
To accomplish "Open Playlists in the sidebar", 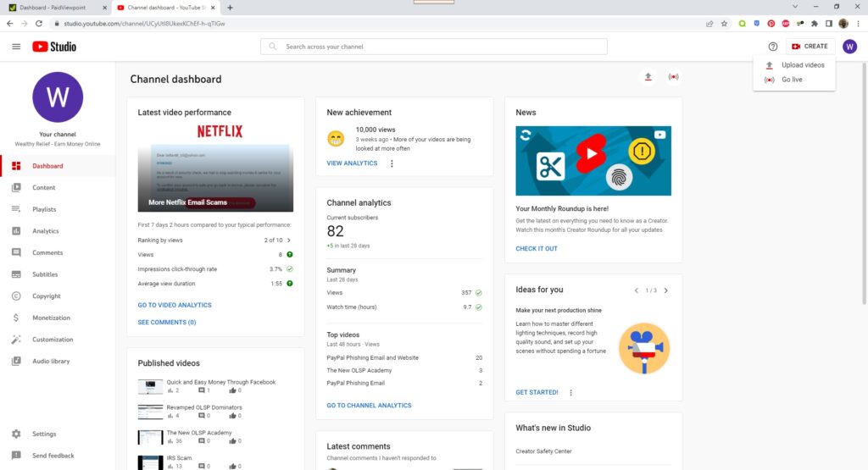I will [x=58, y=209].
